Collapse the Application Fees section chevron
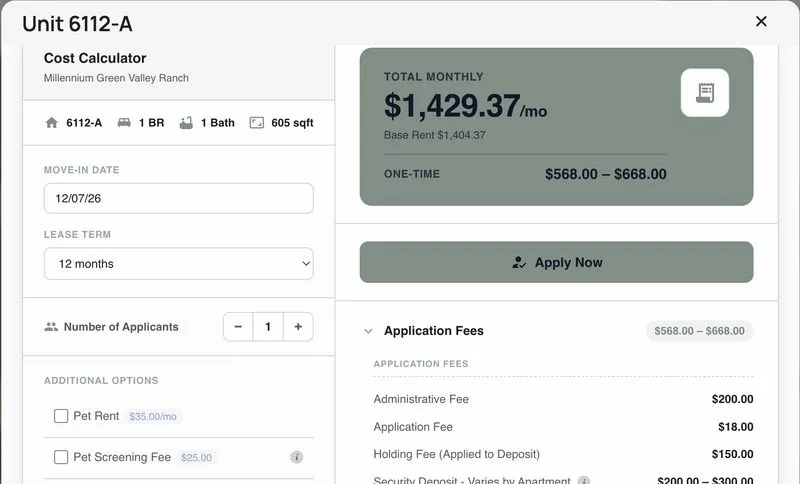 pyautogui.click(x=368, y=331)
